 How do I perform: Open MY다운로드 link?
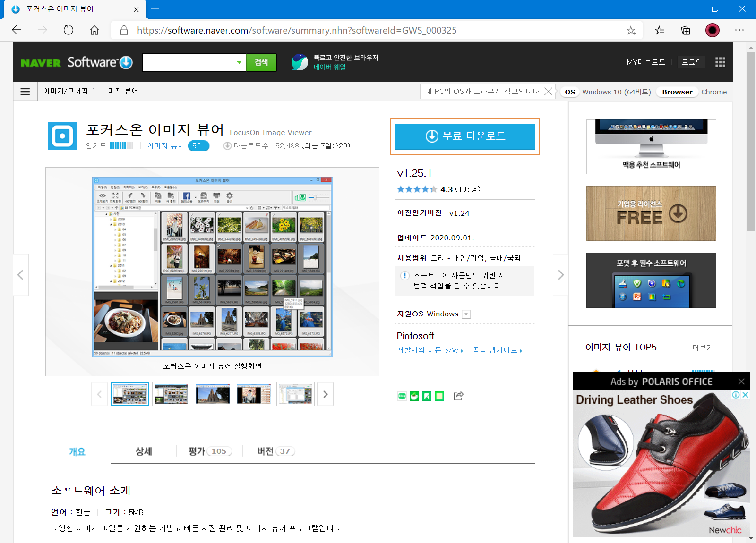coord(646,62)
